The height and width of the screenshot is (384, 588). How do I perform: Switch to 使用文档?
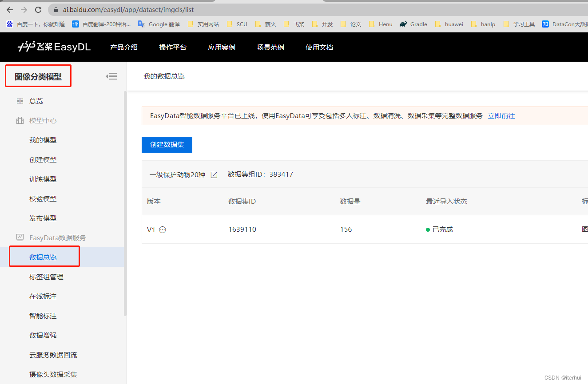[x=319, y=47]
